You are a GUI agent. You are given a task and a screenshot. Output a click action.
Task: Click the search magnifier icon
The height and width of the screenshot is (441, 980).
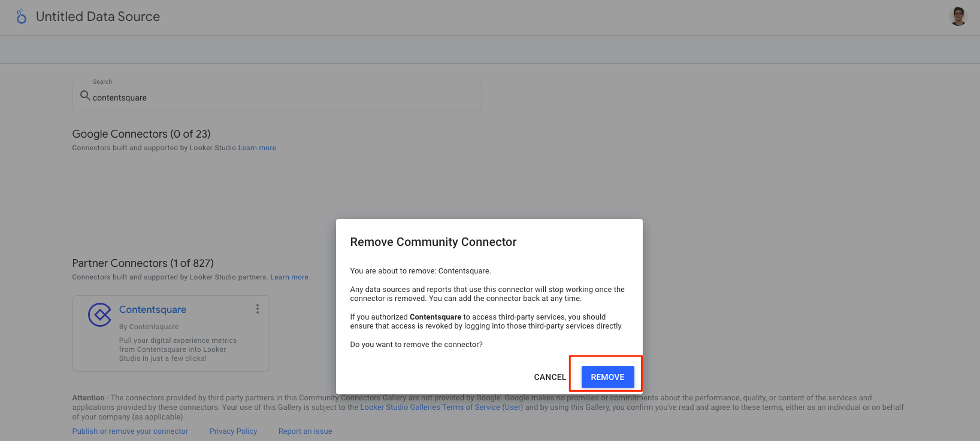click(85, 96)
